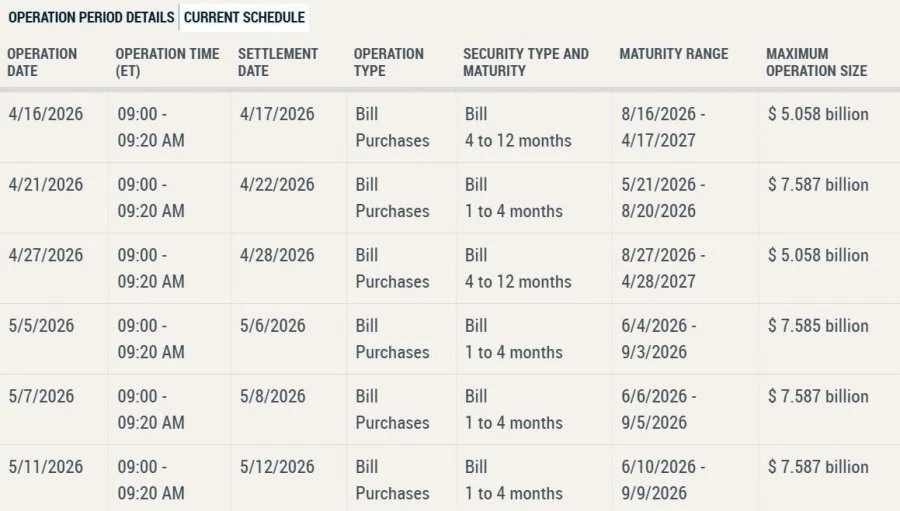Screen dimensions: 900x511
Task: Select the Current Schedule tab
Action: coord(244,17)
